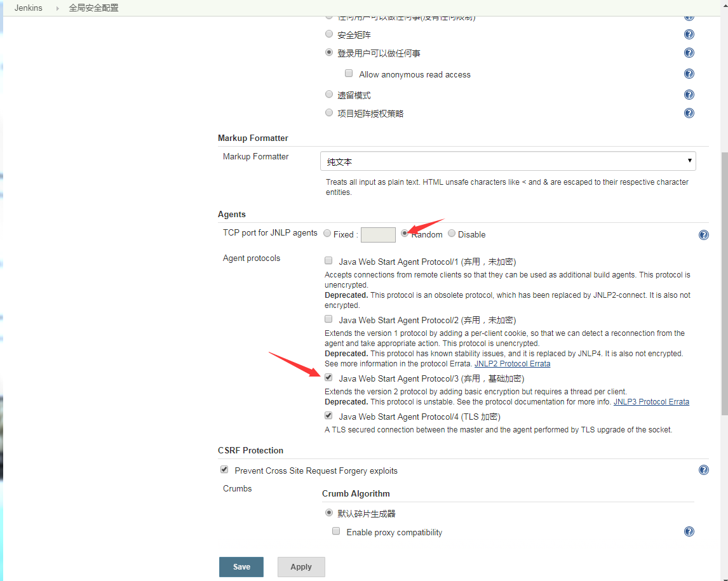Open help for 登录用户可以做任何事 option
The image size is (728, 581).
[689, 53]
